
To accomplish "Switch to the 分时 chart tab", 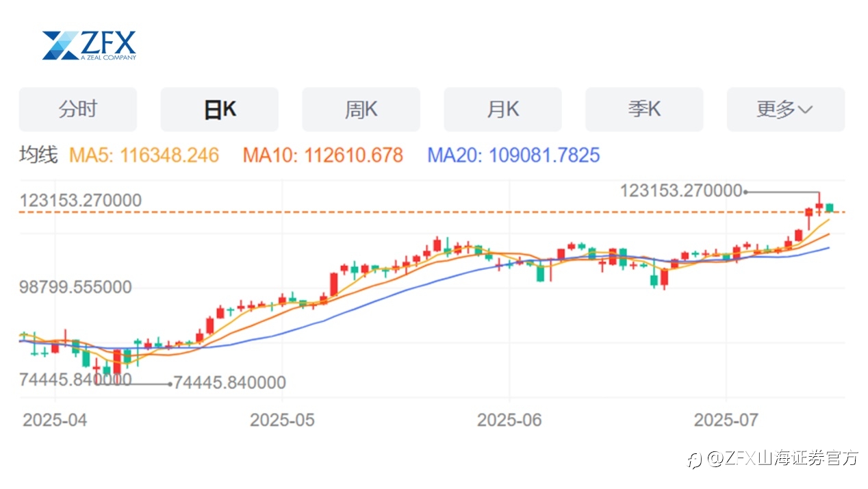I will (x=78, y=110).
